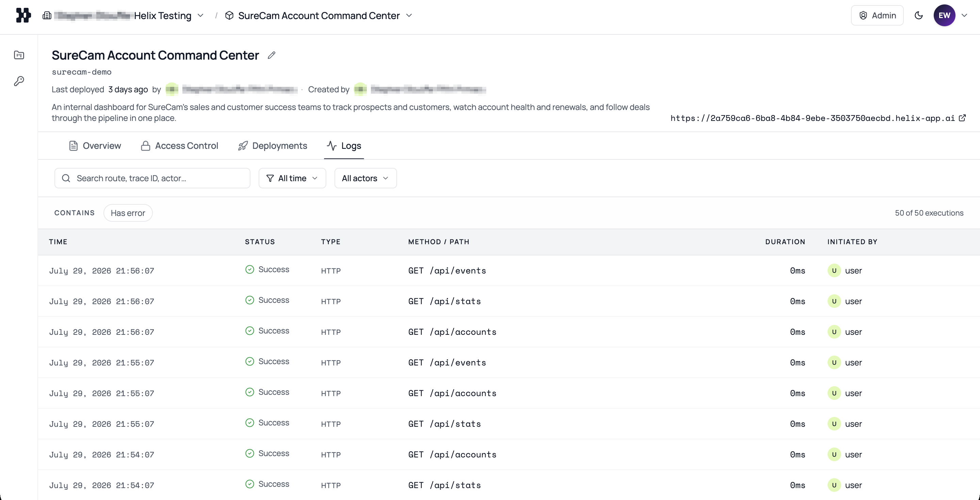Viewport: 980px width, 500px height.
Task: Click the 3 days ago deploy time
Action: (128, 90)
